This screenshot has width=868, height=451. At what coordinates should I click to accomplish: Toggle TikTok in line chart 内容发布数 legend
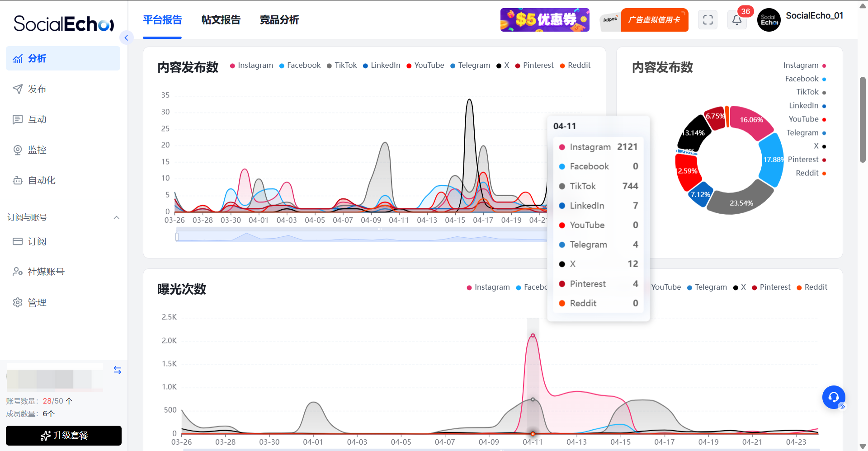[x=342, y=66]
